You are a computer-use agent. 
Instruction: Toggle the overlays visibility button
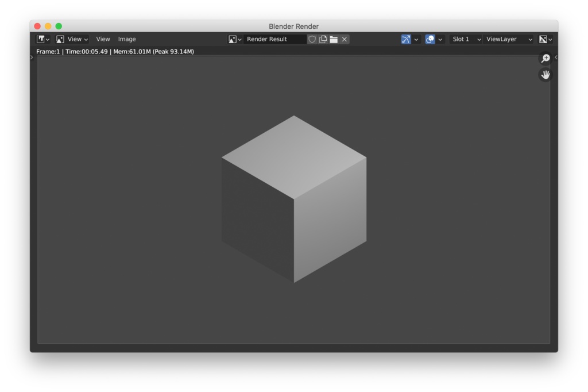[x=431, y=39]
